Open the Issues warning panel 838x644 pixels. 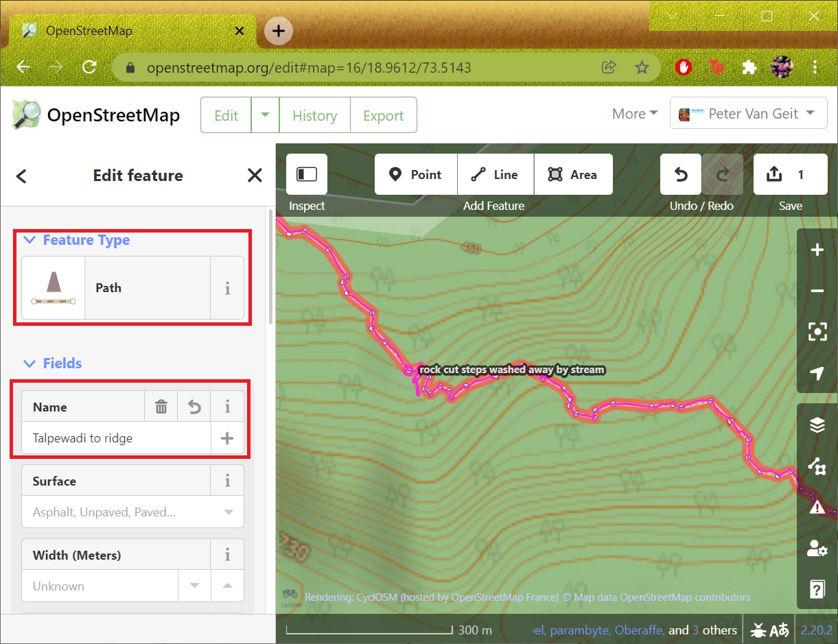[x=817, y=508]
